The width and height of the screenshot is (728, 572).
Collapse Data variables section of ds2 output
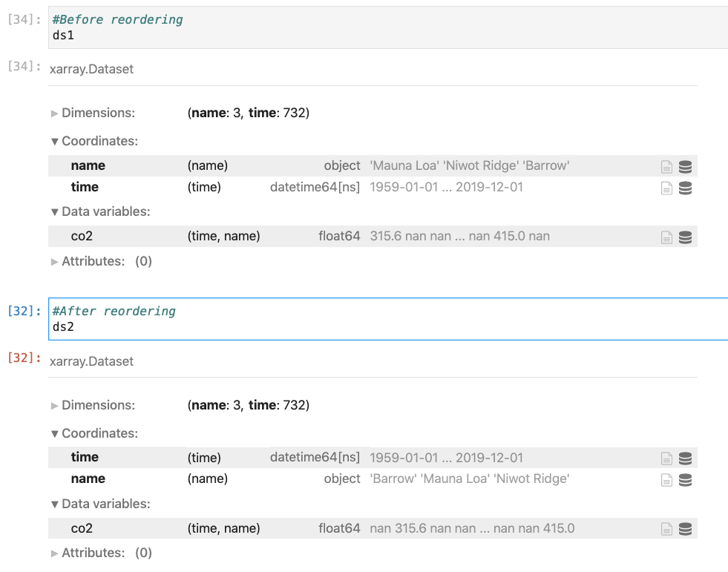pos(100,504)
